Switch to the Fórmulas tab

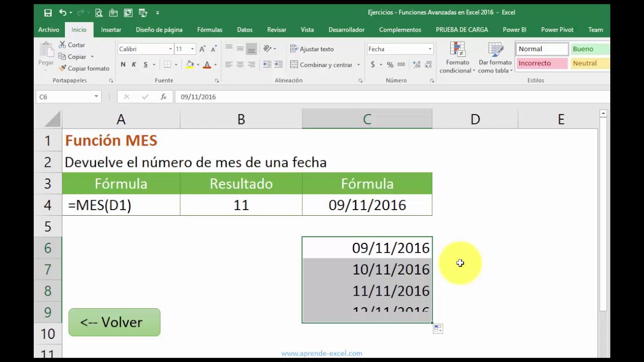point(210,30)
